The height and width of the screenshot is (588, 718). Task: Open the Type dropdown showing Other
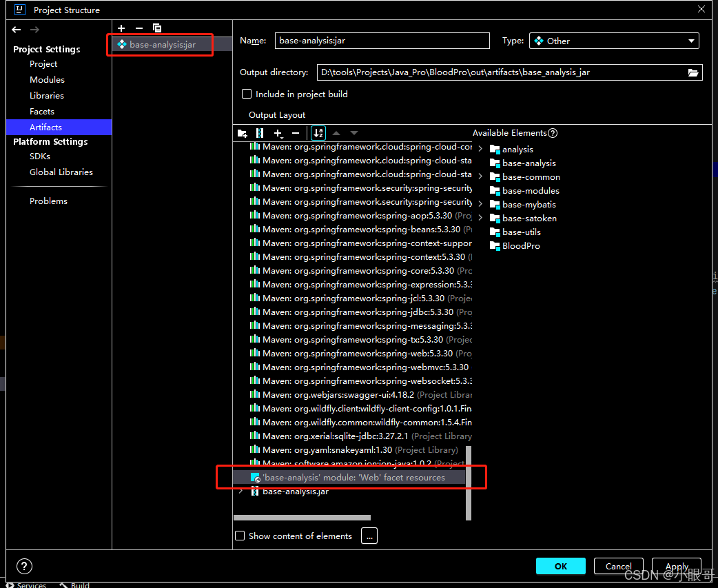pyautogui.click(x=614, y=41)
